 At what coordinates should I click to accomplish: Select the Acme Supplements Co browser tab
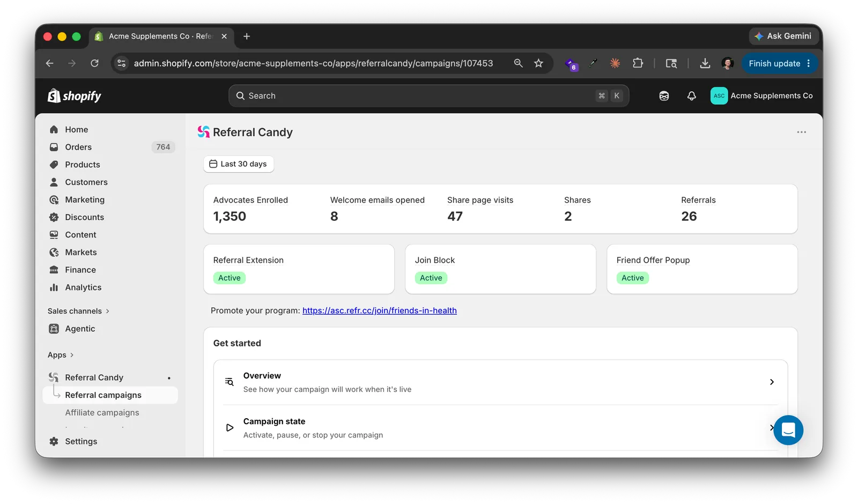pos(161,36)
